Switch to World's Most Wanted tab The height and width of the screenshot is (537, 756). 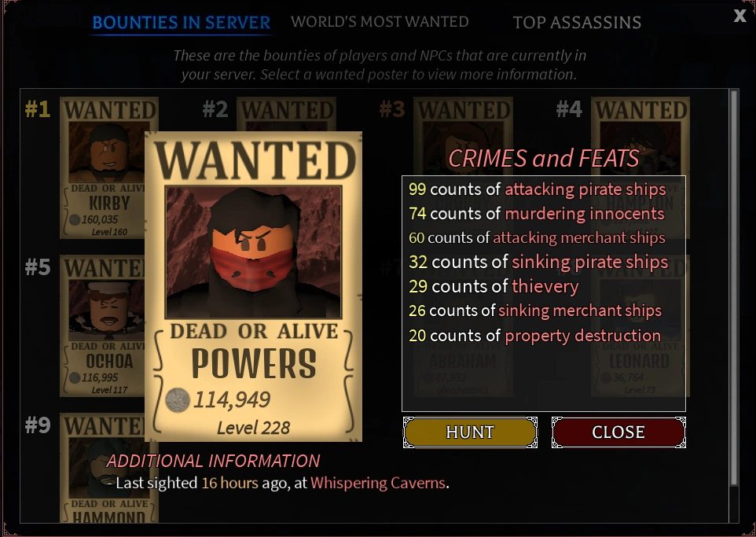[380, 22]
